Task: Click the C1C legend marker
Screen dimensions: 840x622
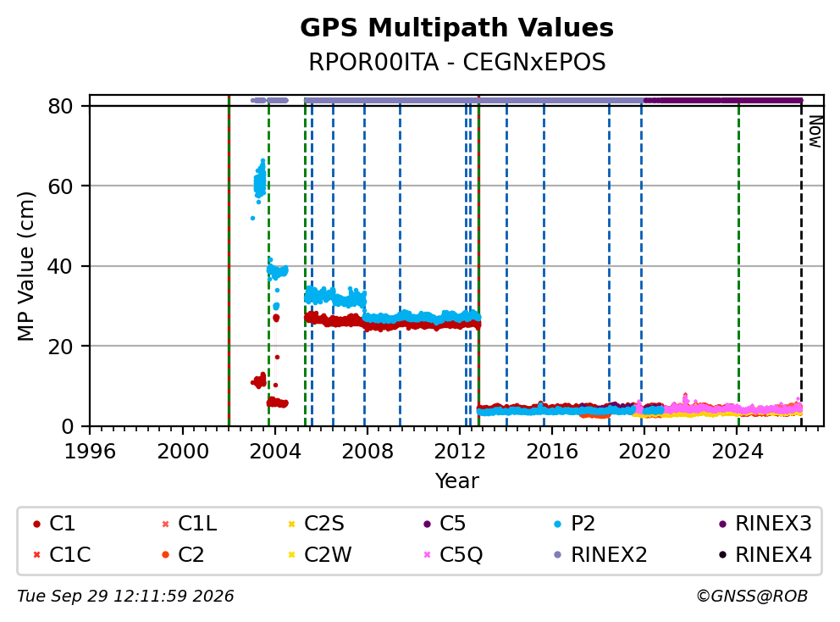Action: 36,555
